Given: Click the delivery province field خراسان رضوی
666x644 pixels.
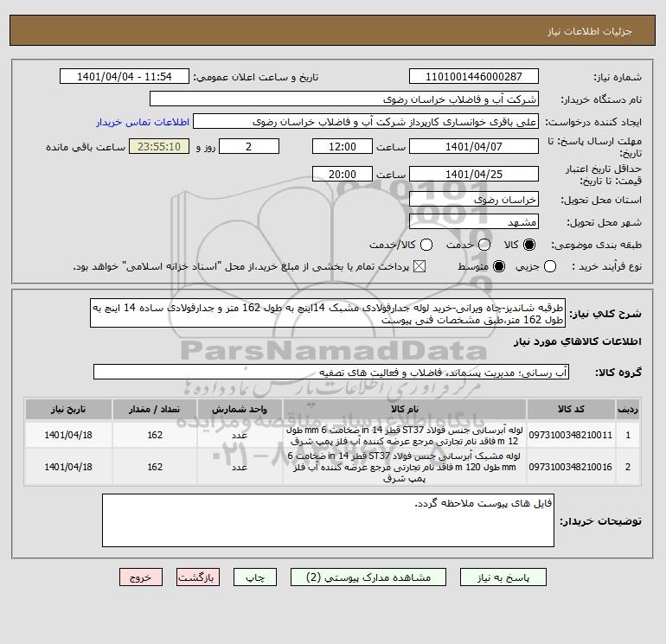Looking at the screenshot, I should tap(474, 199).
